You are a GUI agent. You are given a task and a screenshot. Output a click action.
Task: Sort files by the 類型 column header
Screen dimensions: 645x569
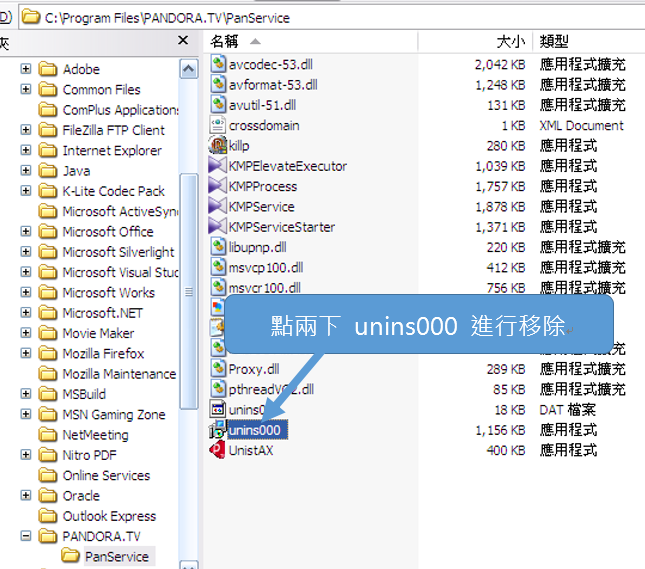(555, 41)
